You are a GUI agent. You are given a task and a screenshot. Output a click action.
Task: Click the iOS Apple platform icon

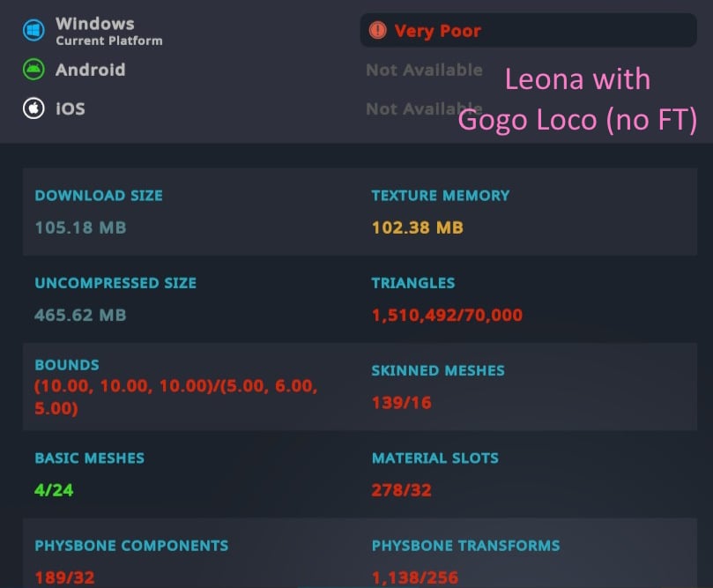pos(33,108)
